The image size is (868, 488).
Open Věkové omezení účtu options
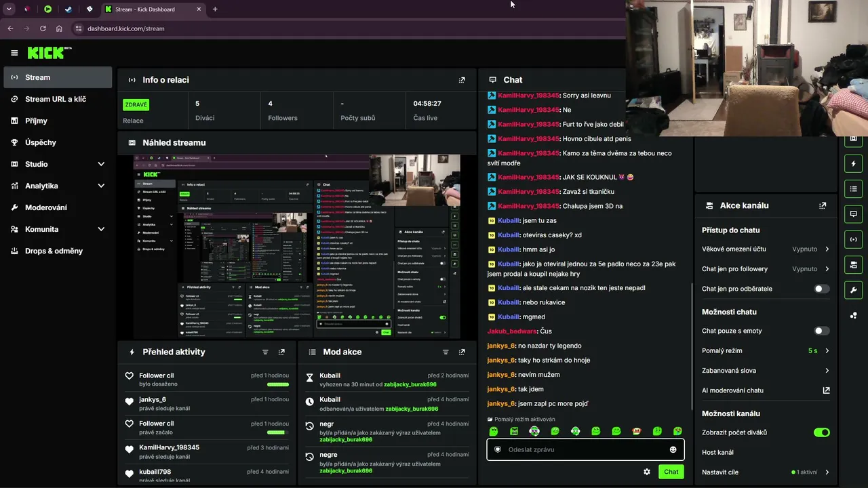click(x=766, y=249)
